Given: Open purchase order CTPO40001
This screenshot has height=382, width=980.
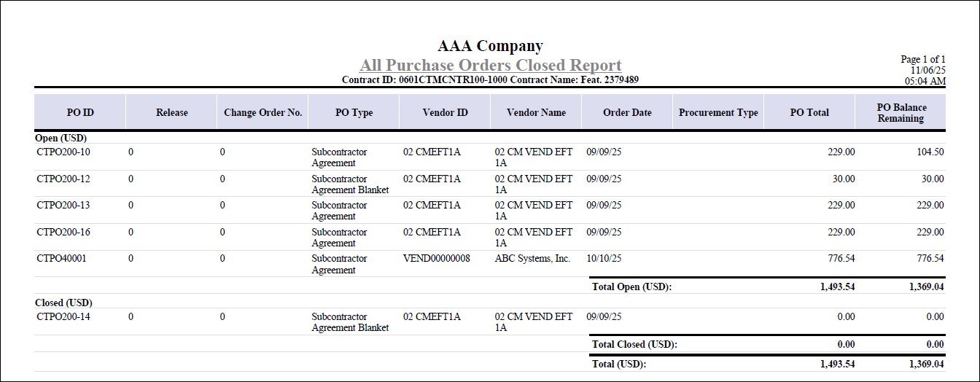Looking at the screenshot, I should coord(61,258).
